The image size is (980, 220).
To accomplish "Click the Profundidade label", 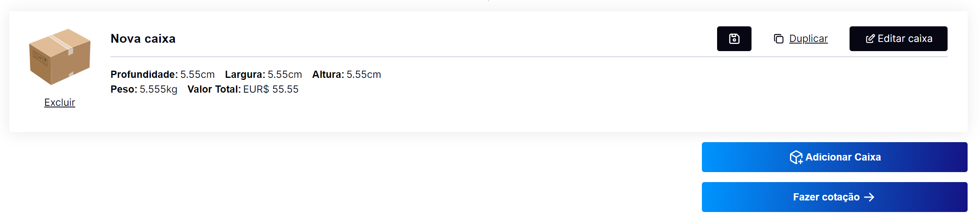I will click(144, 75).
